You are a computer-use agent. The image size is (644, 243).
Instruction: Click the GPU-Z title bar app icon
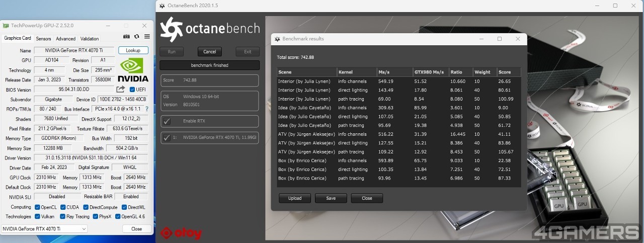click(x=6, y=25)
